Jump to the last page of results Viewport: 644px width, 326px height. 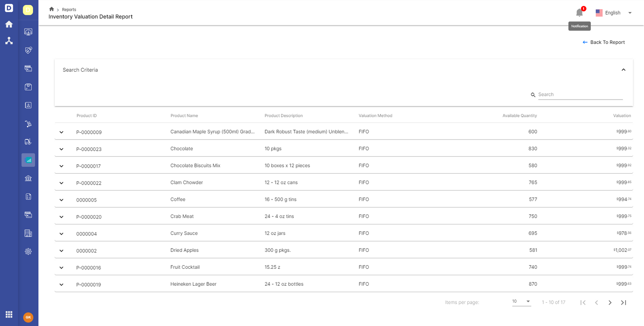coord(623,303)
